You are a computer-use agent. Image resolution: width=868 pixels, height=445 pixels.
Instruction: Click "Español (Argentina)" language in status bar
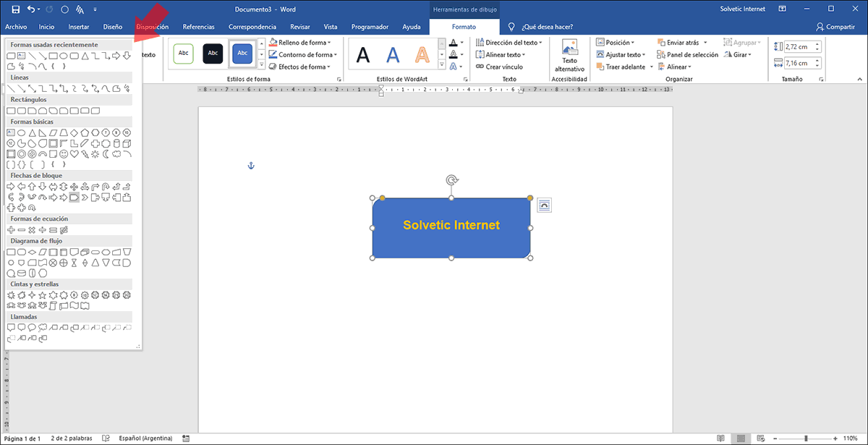tap(147, 438)
